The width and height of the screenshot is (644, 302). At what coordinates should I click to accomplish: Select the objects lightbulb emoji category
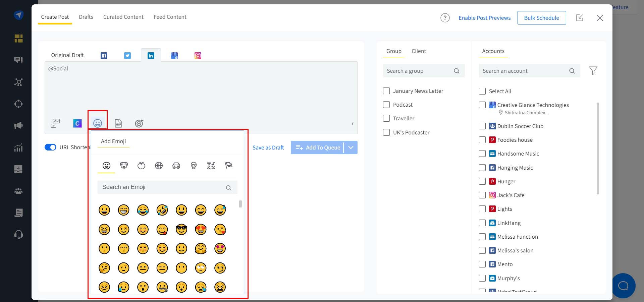[x=194, y=166]
